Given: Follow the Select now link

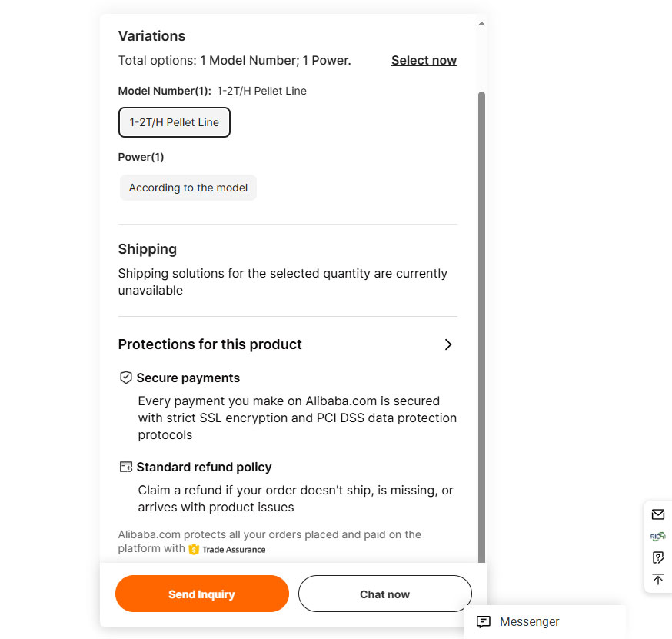Looking at the screenshot, I should pyautogui.click(x=424, y=60).
